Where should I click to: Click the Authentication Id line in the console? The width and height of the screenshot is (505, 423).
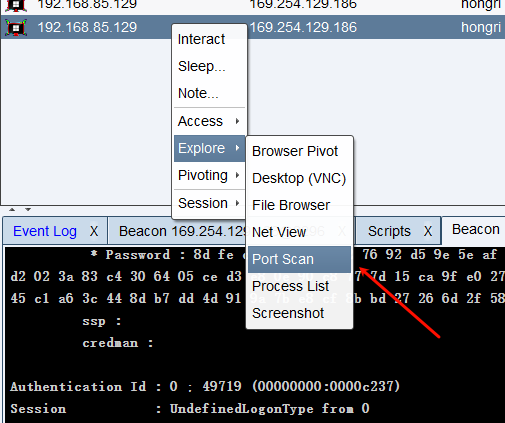205,387
